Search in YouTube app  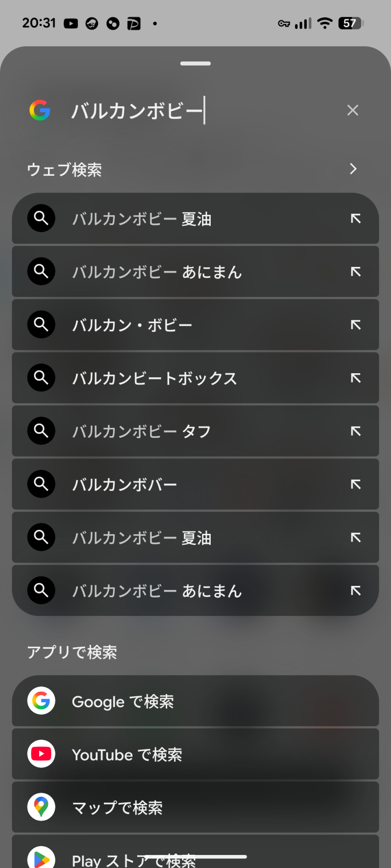195,755
